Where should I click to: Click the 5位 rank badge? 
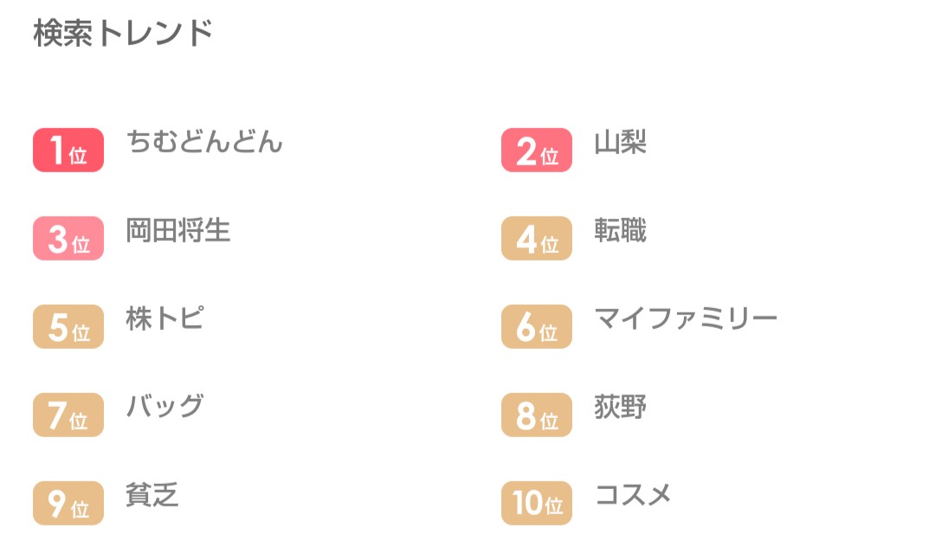[68, 327]
